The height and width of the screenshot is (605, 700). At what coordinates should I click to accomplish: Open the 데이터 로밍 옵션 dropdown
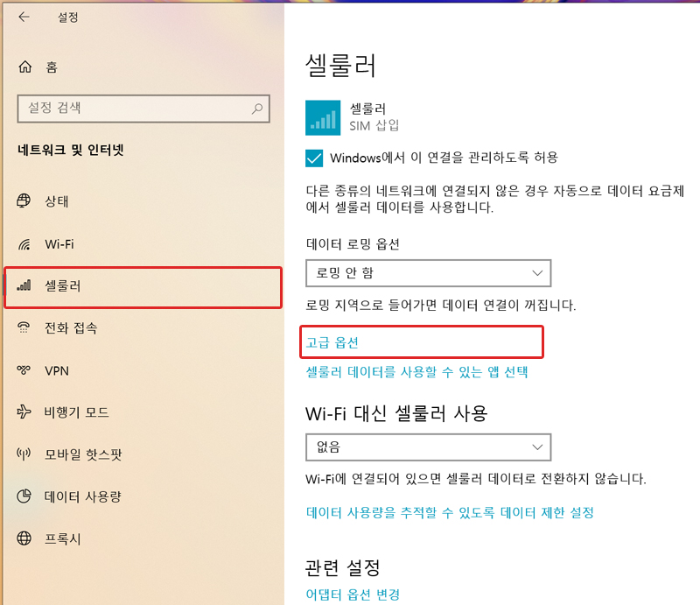pos(428,273)
